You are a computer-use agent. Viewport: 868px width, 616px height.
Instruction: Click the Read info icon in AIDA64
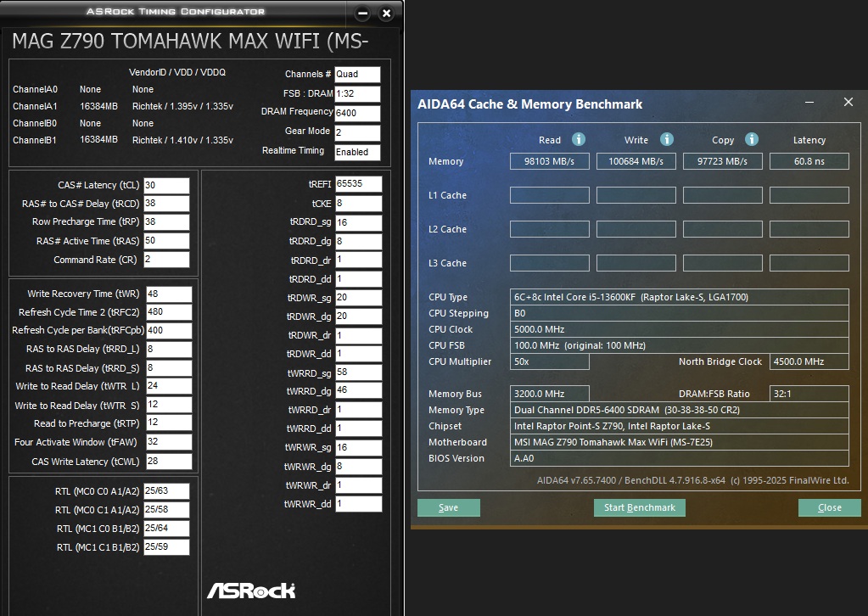tap(579, 139)
